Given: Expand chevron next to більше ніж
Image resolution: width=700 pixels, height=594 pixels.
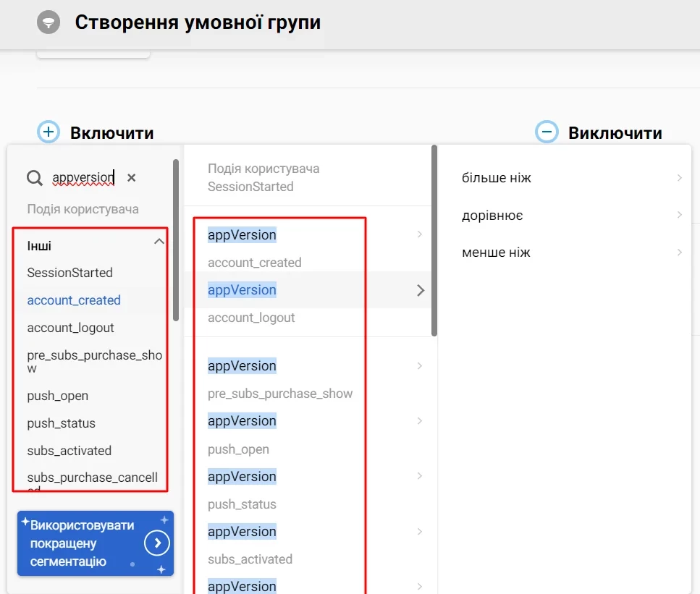Looking at the screenshot, I should 680,178.
